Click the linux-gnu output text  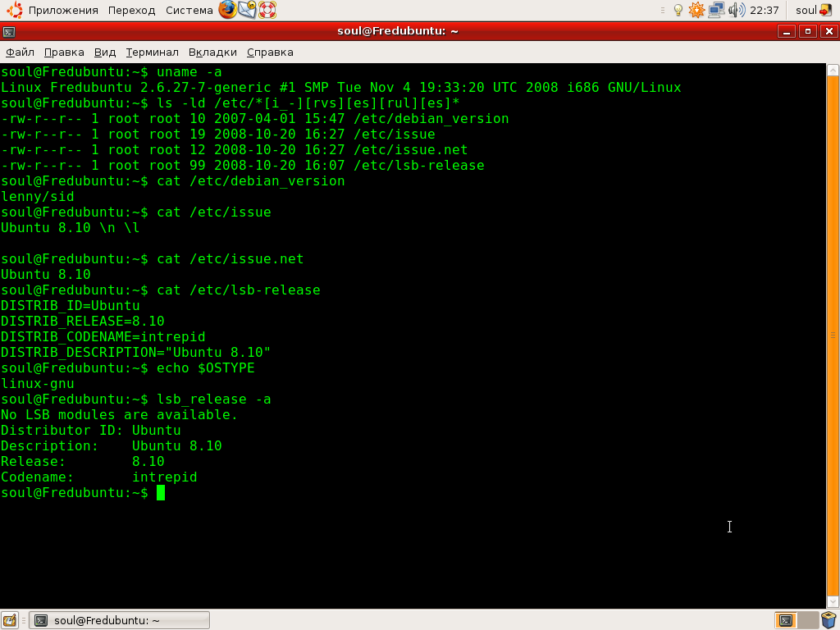click(38, 384)
